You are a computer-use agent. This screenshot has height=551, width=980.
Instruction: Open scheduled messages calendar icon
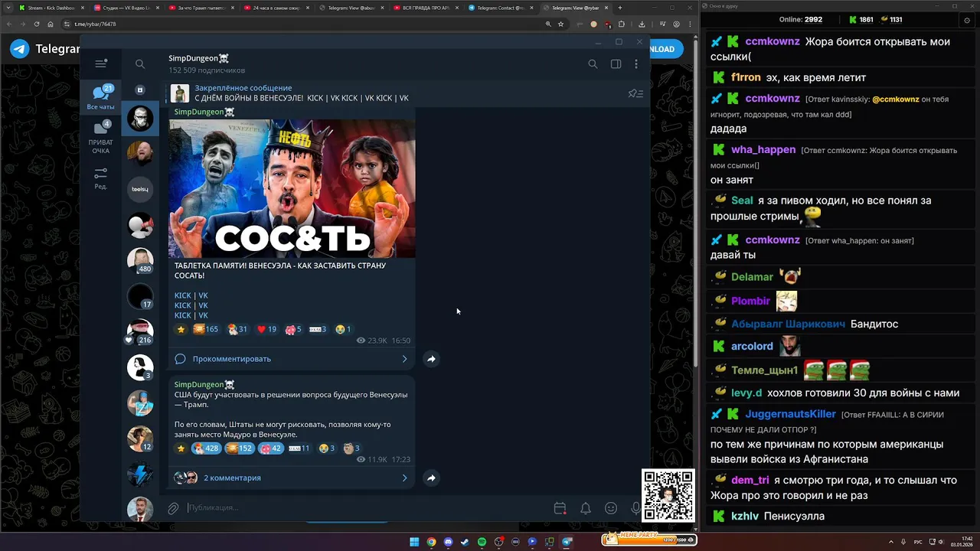560,508
